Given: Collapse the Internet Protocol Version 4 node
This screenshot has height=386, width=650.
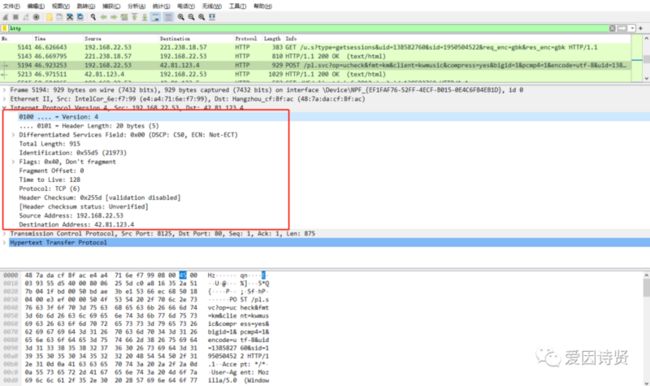Looking at the screenshot, I should 5,108.
